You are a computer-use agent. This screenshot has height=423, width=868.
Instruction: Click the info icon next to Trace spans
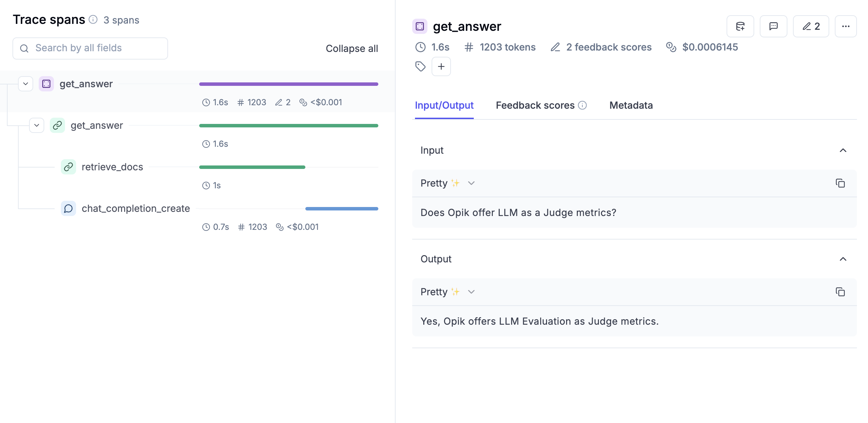[93, 19]
